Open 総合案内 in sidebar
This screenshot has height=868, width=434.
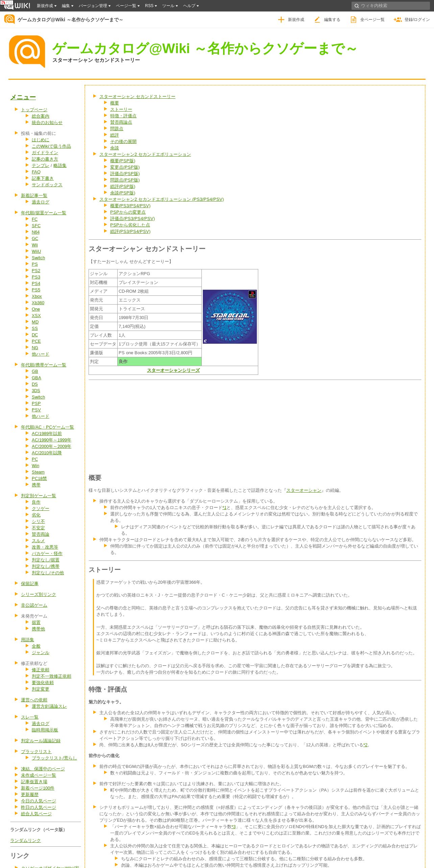point(41,116)
